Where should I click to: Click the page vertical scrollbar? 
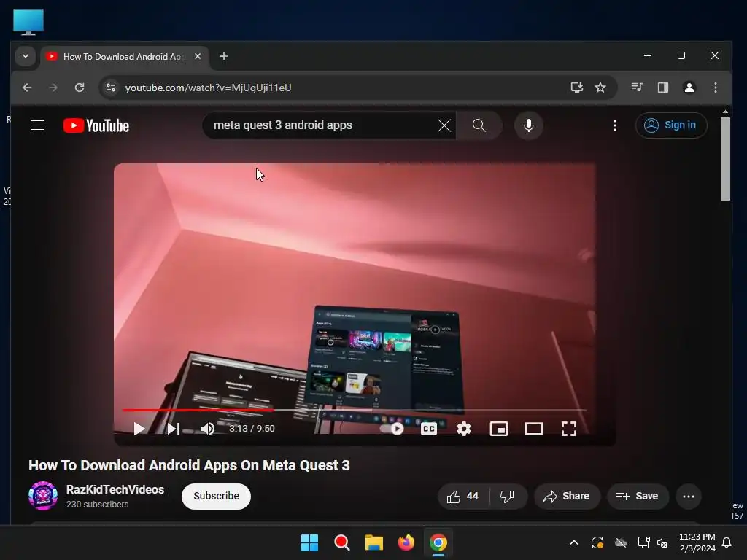726,158
